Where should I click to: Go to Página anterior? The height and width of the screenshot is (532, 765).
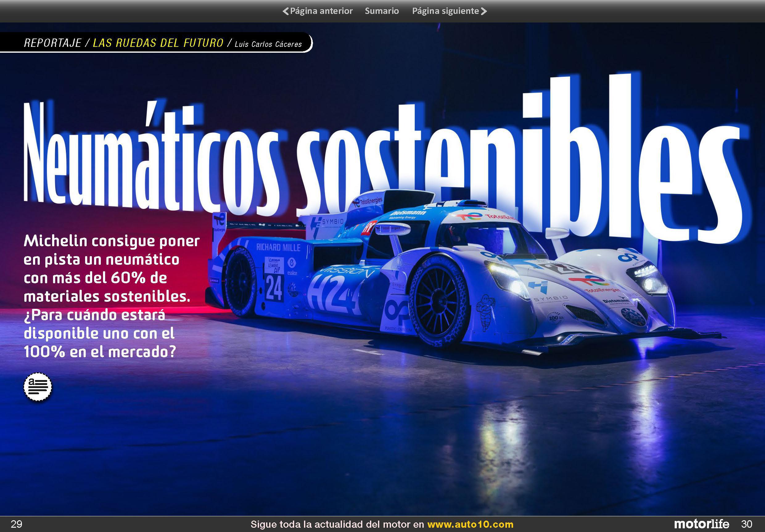318,11
